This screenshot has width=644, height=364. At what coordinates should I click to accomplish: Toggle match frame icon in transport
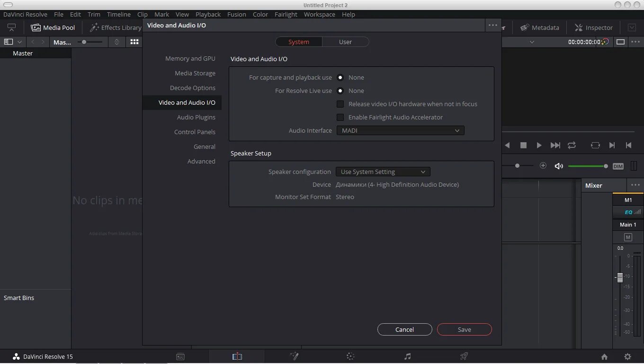[x=595, y=145]
